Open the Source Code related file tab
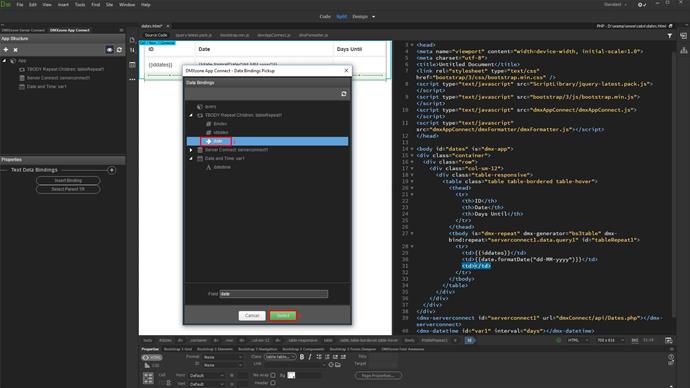The width and height of the screenshot is (690, 388). [x=156, y=35]
